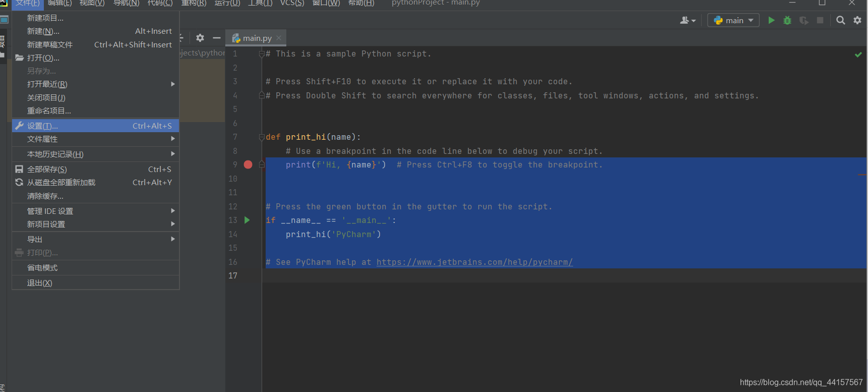This screenshot has width=868, height=392.
Task: Choose 新建项目... from File menu
Action: click(x=95, y=18)
